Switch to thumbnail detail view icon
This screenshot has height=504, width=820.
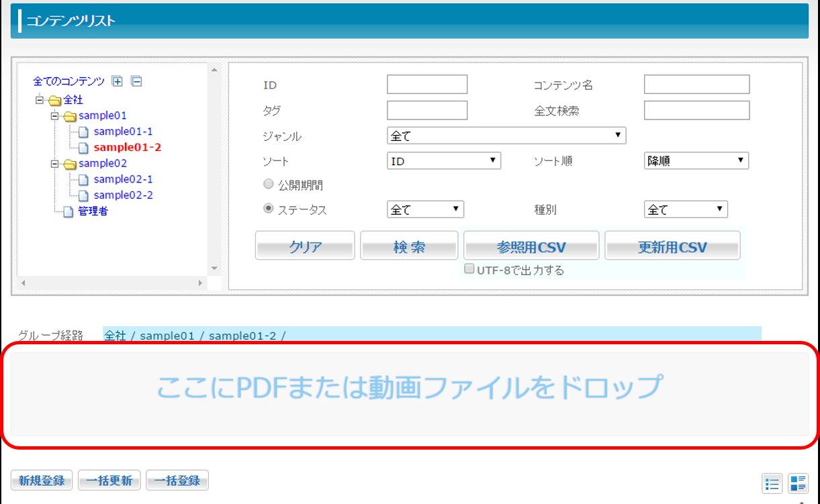[x=798, y=483]
